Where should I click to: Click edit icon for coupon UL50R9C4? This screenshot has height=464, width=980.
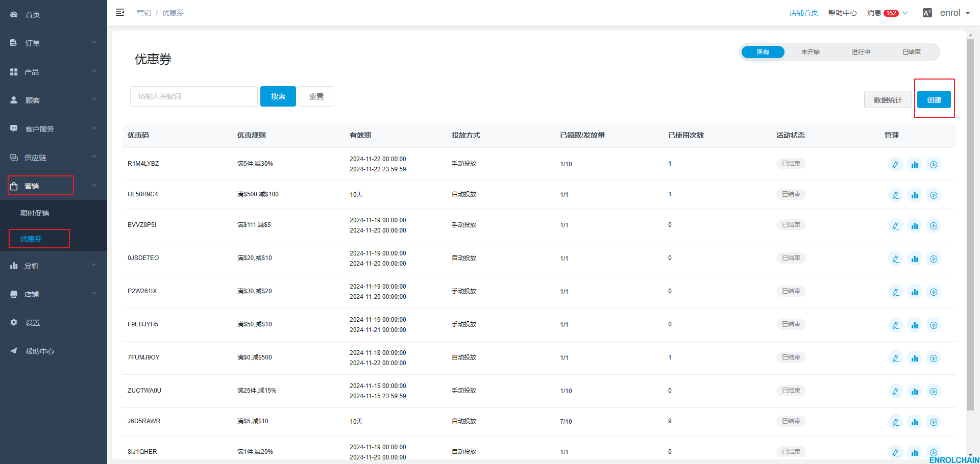pyautogui.click(x=896, y=195)
